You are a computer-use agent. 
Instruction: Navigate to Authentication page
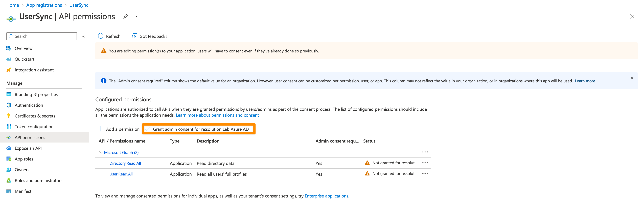point(29,105)
